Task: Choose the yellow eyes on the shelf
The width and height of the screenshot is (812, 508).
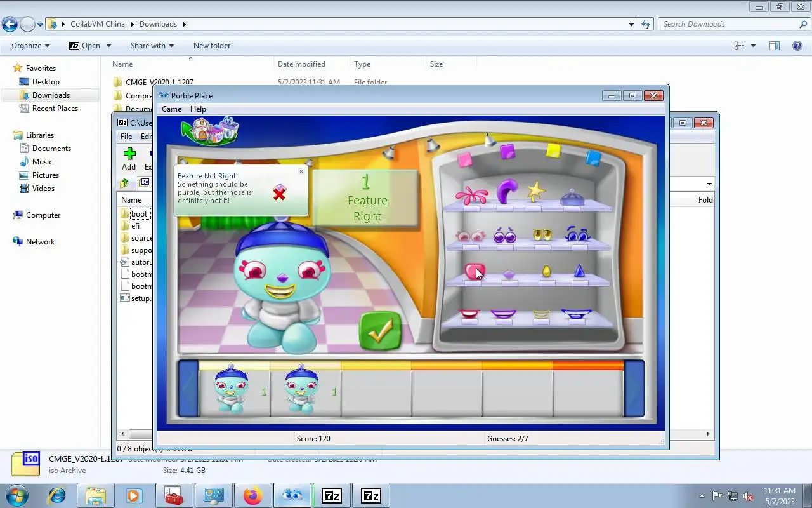Action: pyautogui.click(x=542, y=234)
